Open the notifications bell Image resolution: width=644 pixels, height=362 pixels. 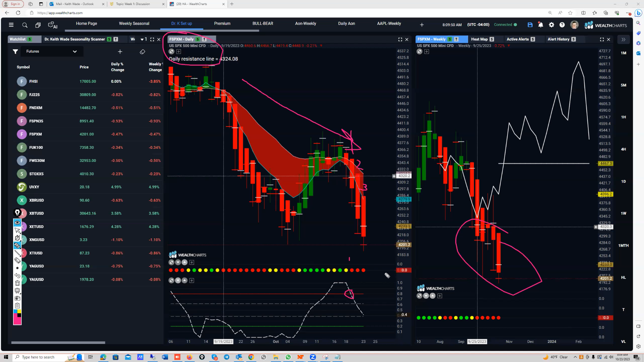point(541,25)
